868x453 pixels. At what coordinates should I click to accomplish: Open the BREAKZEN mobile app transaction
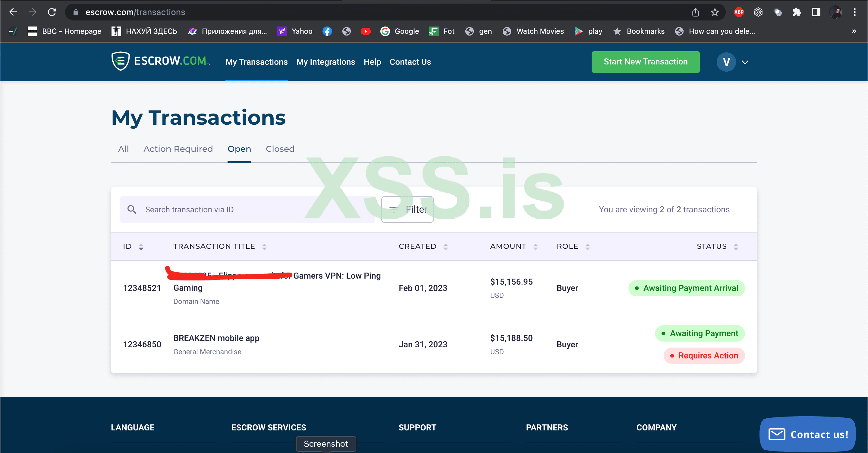(x=216, y=338)
